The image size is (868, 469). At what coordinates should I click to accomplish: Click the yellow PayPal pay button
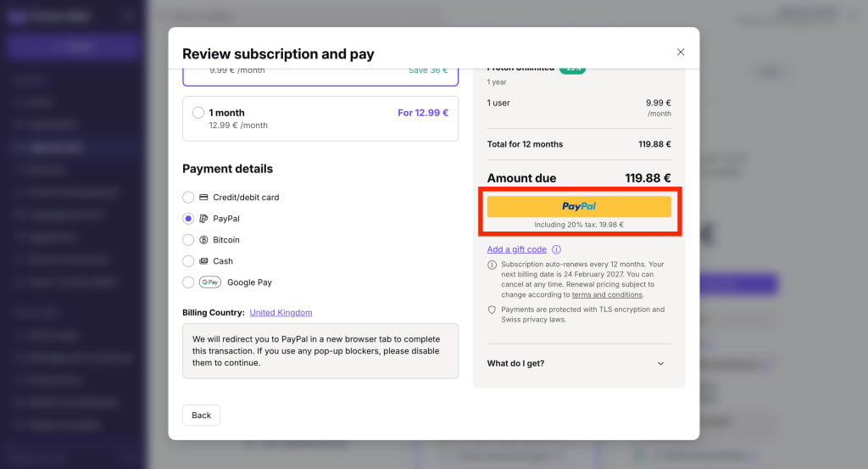click(579, 207)
